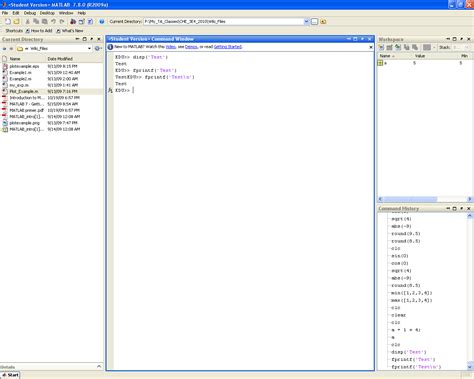Click the Workspace horizontal scrollbar thumb
474x379 pixels.
click(410, 199)
